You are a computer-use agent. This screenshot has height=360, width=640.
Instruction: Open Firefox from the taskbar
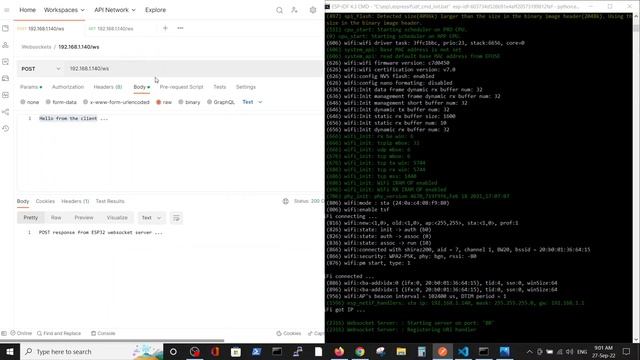pos(339,351)
